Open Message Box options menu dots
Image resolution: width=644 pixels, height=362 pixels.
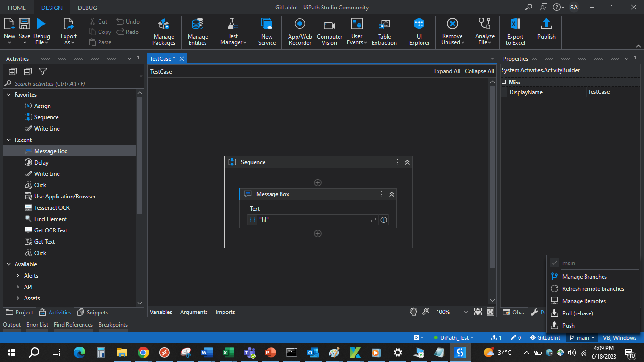coord(382,194)
